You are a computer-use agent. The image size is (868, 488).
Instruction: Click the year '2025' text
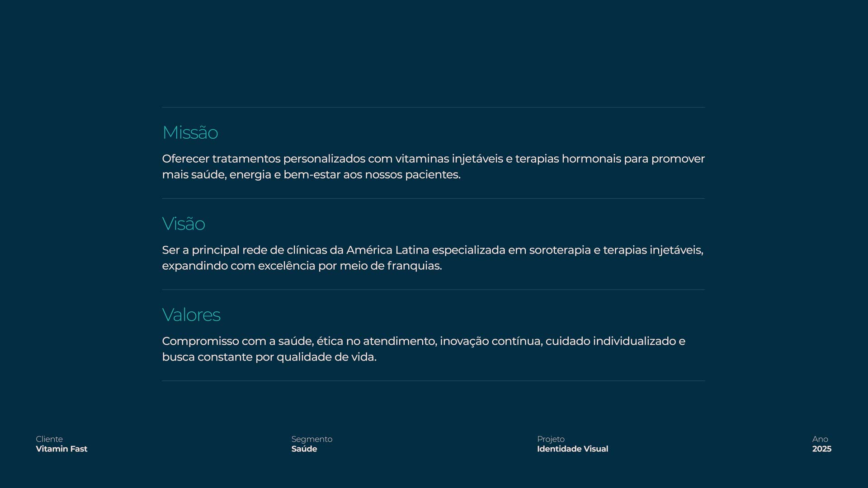(821, 449)
